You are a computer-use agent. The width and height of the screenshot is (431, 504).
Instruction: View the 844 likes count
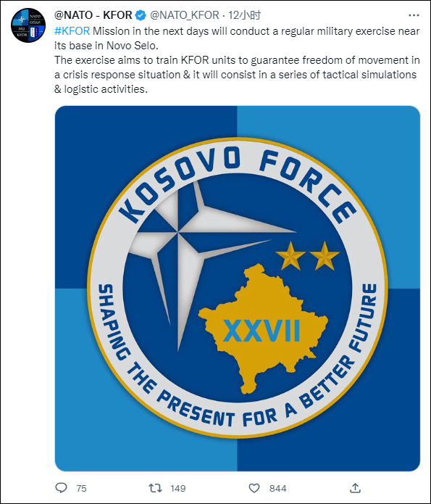(x=278, y=489)
